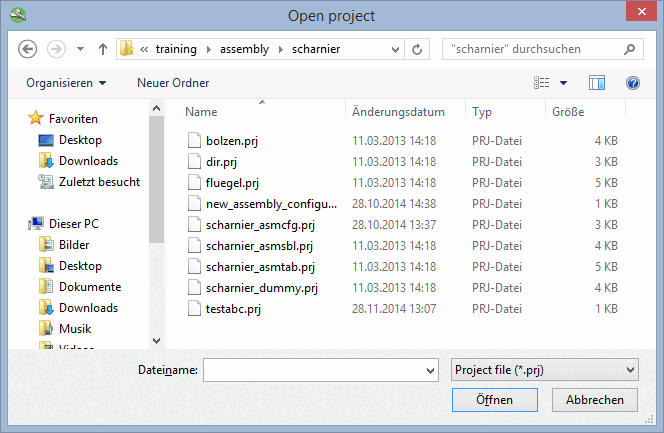Viewport: 664px width, 433px height.
Task: Expand the address path history dropdown
Action: (396, 48)
